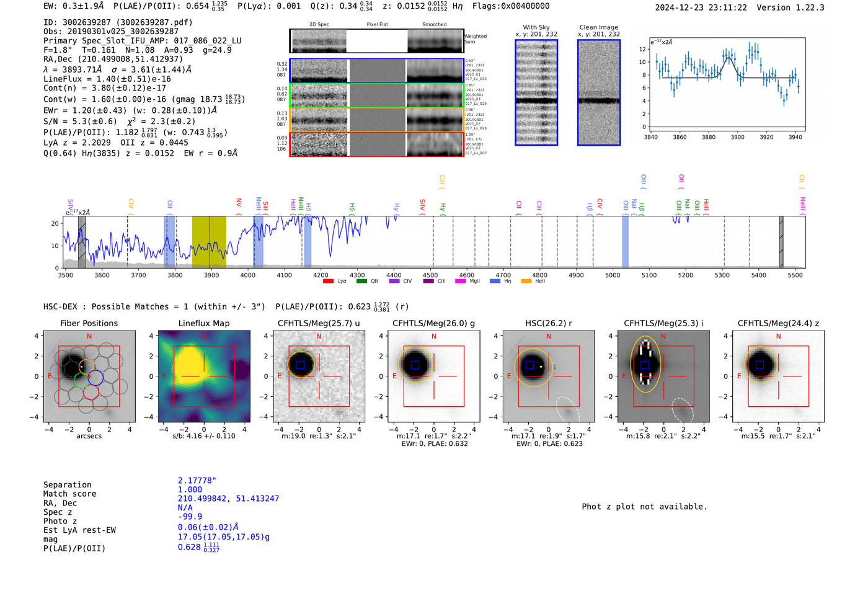The image size is (868, 591).
Task: Click the Primary Spec_Slot_IFU_AMP value line
Action: pos(143,41)
